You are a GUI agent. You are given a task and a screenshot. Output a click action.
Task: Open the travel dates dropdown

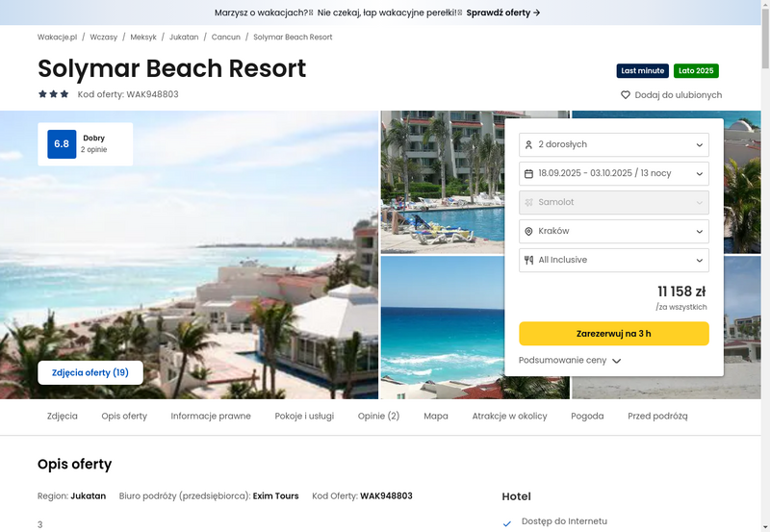point(614,174)
